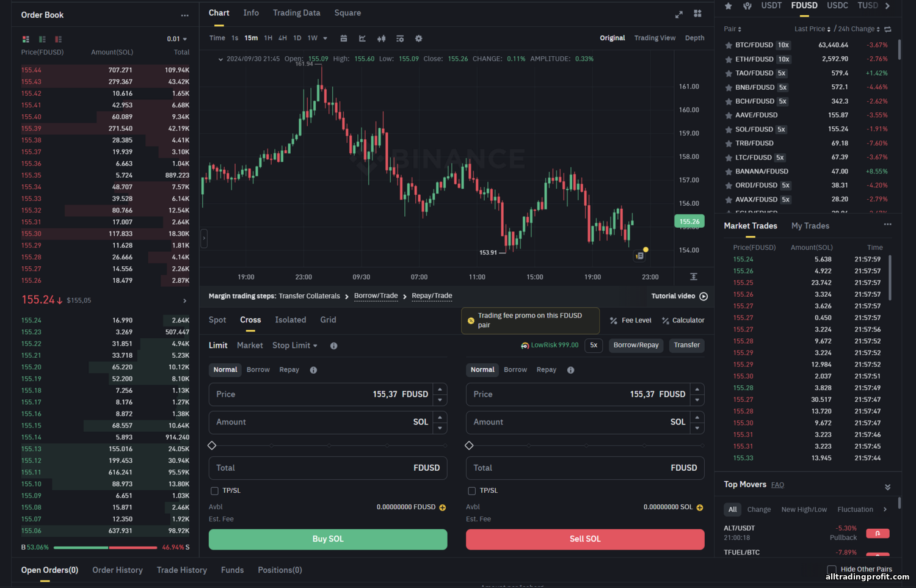Sort pairs by Pair name
Screen dimensions: 916x588
tap(733, 29)
